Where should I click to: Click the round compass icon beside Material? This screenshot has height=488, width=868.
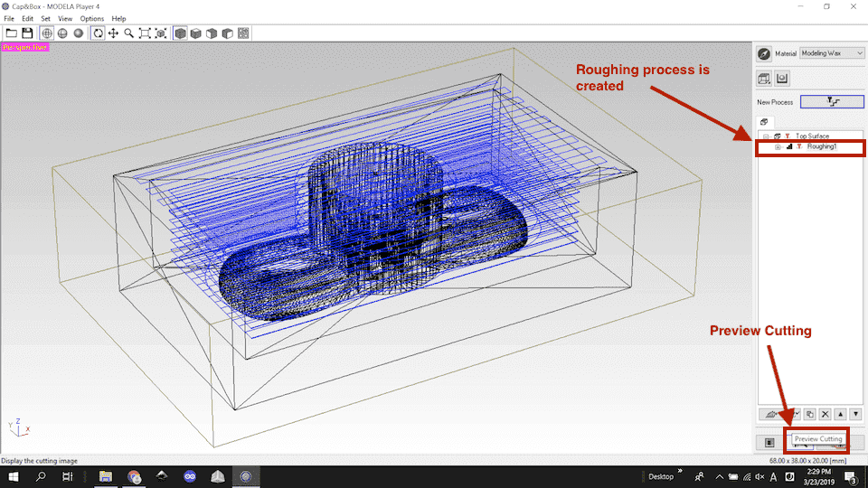click(764, 53)
